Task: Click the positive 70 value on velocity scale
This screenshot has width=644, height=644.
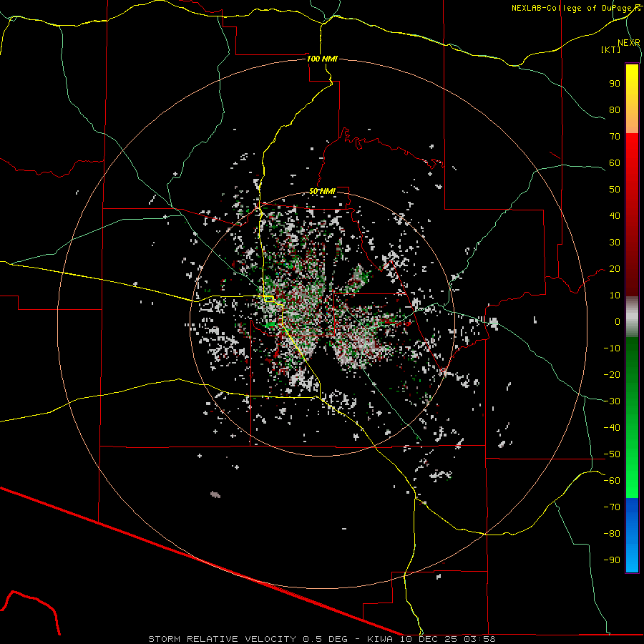Action: coord(615,137)
